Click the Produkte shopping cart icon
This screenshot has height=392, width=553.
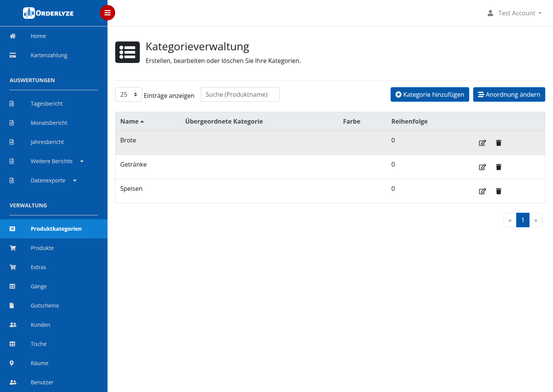(13, 248)
